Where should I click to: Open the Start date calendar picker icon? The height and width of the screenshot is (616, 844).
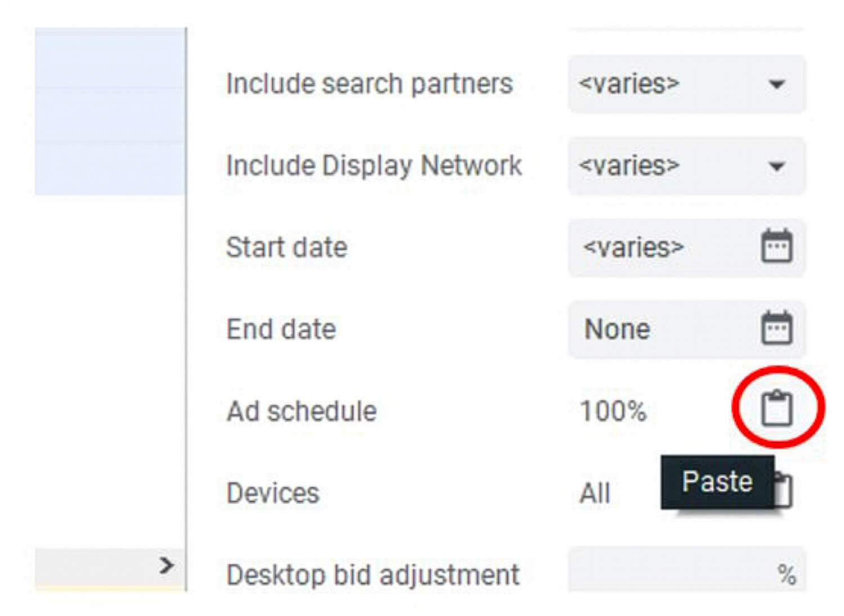[x=777, y=246]
